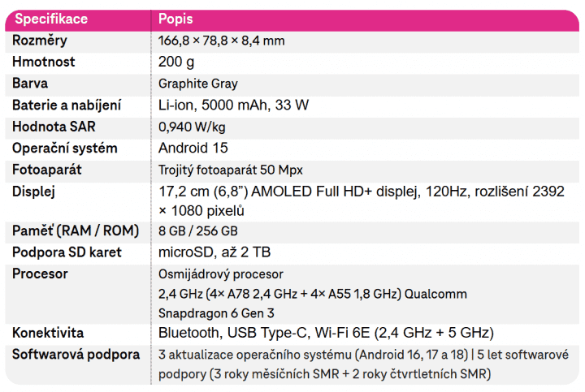
Task: Click the Trojitý fotoaparát 50 Mpx text
Action: point(231,170)
